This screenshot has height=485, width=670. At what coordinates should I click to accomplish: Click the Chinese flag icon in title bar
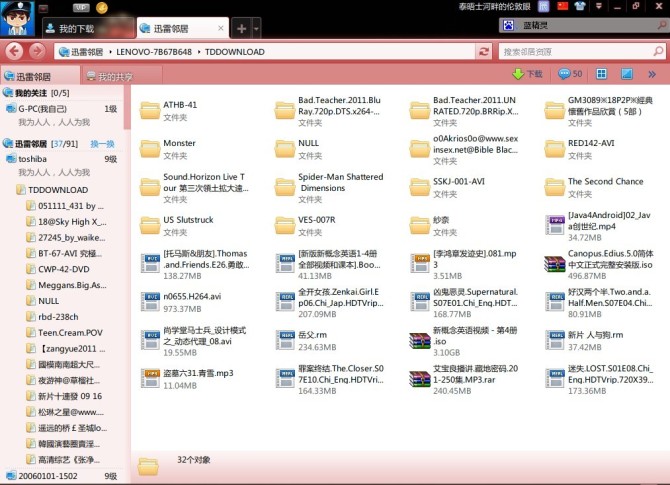click(562, 6)
